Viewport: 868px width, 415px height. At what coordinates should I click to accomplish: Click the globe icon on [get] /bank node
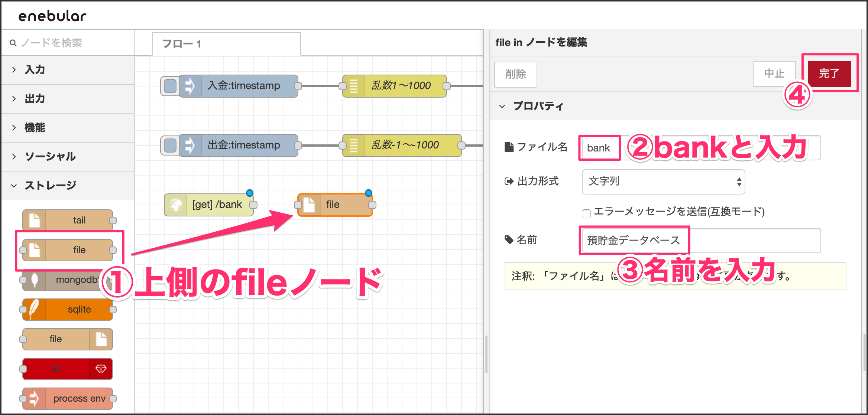coord(175,205)
